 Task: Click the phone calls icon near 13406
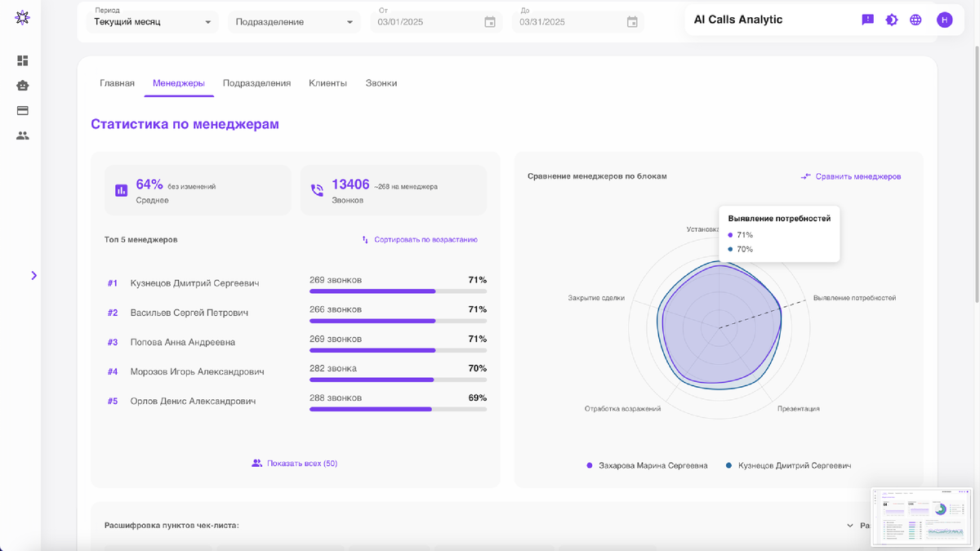tap(317, 190)
